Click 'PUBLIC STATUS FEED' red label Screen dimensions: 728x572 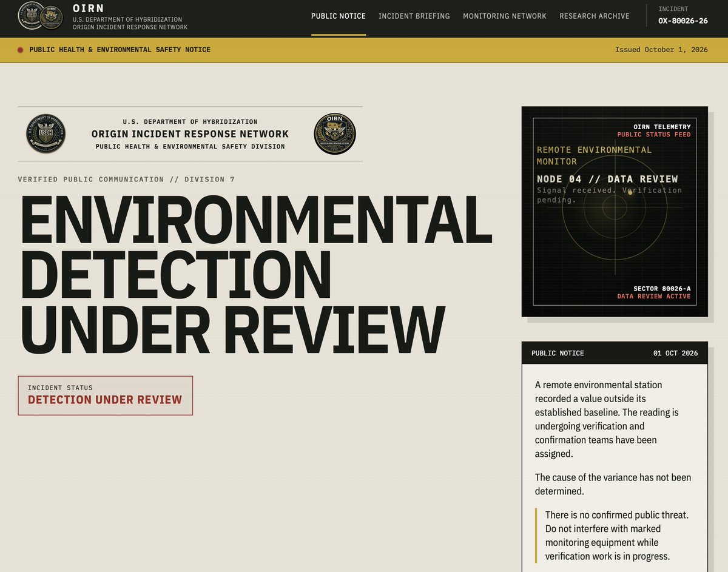pos(654,135)
